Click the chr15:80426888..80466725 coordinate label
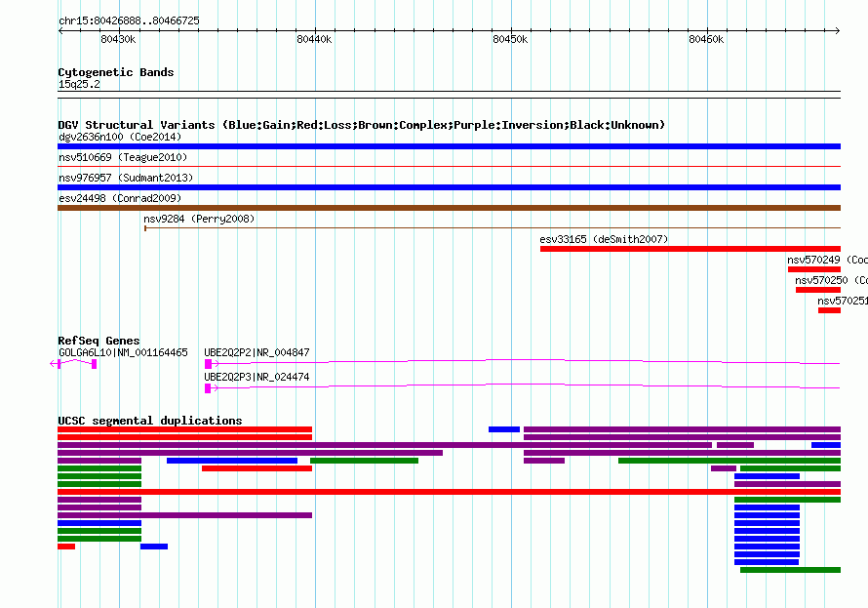Image resolution: width=868 pixels, height=608 pixels. [x=129, y=21]
